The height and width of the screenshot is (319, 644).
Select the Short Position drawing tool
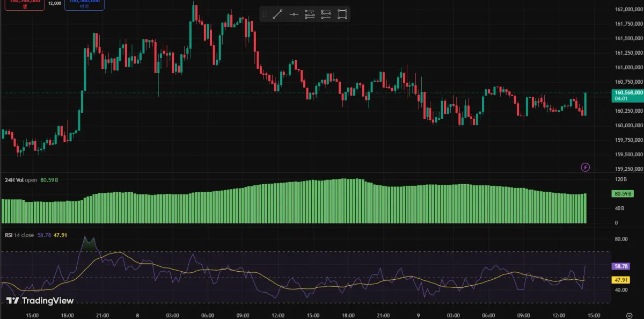point(326,15)
